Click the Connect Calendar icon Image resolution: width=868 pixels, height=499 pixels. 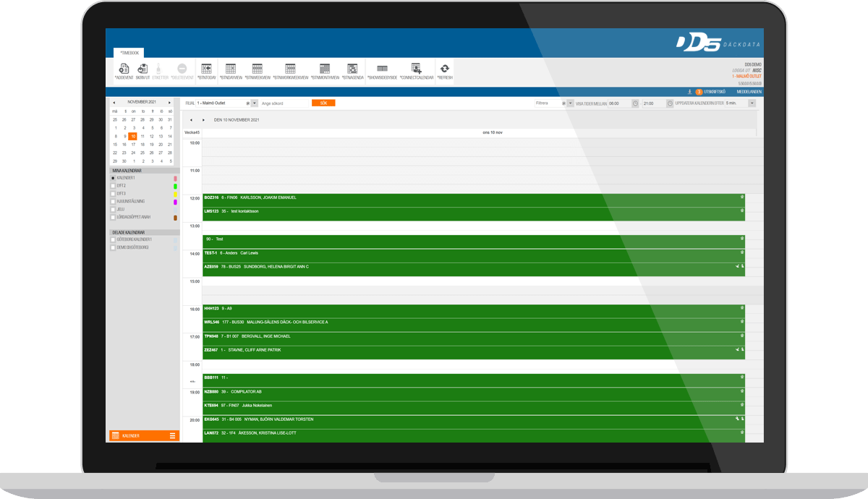[417, 69]
